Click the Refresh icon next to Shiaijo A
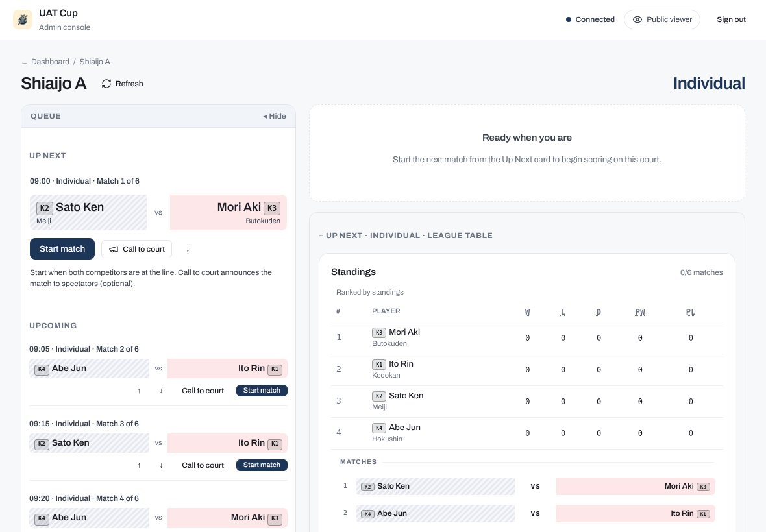Image resolution: width=766 pixels, height=532 pixels. pyautogui.click(x=106, y=84)
